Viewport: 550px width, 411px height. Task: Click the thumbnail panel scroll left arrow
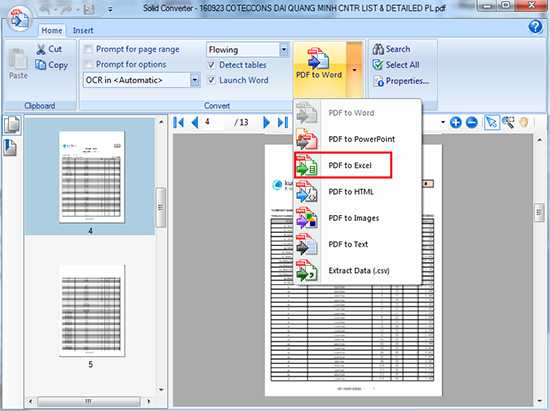pyautogui.click(x=30, y=401)
